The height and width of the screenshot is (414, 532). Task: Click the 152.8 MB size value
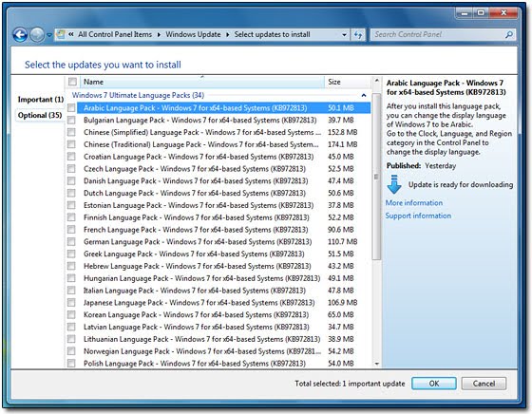tap(342, 132)
